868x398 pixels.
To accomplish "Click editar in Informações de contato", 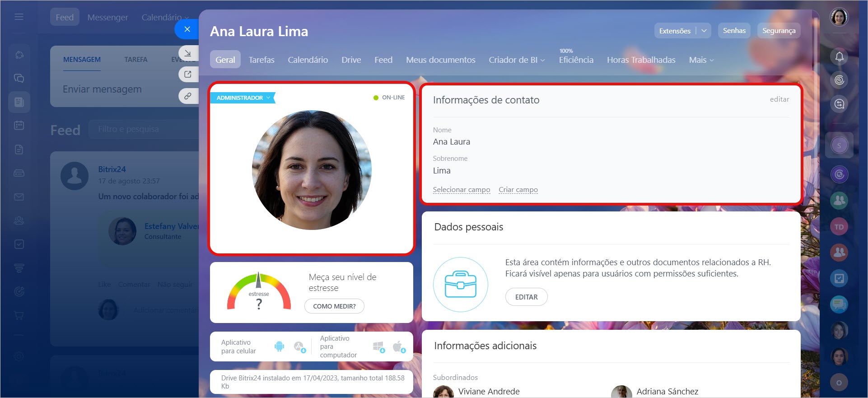I will point(779,99).
